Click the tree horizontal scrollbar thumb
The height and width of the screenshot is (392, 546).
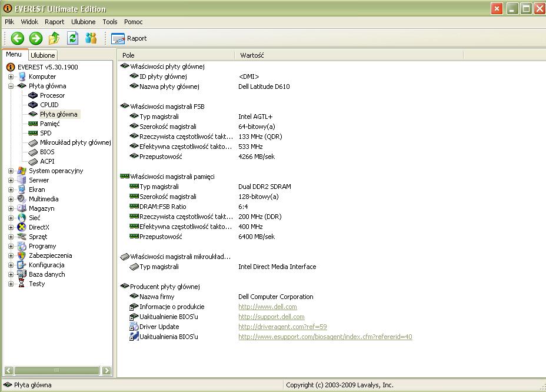click(x=56, y=370)
